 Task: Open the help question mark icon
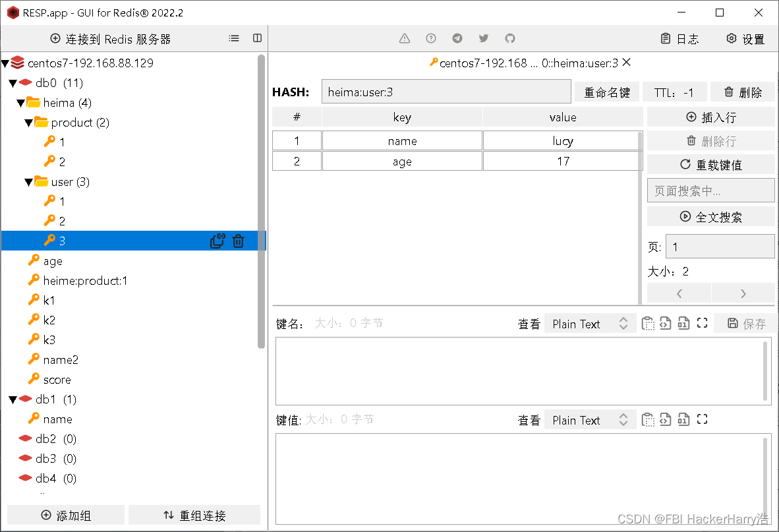[431, 38]
